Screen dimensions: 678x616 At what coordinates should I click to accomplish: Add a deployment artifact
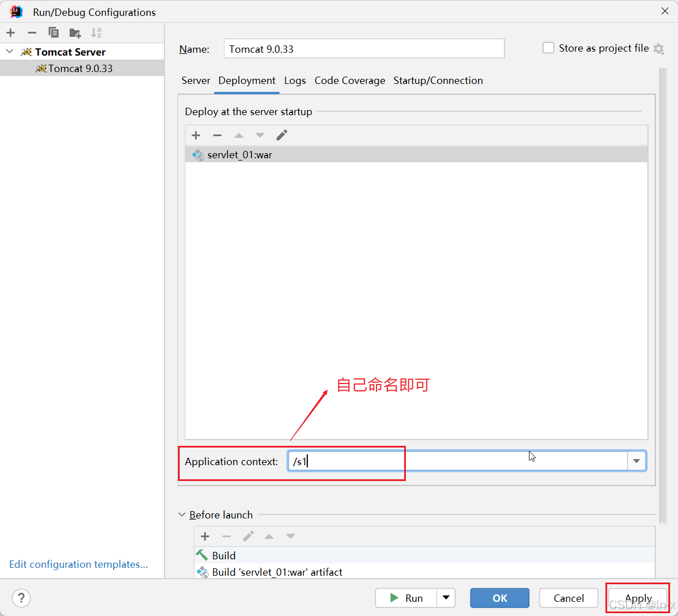click(196, 136)
